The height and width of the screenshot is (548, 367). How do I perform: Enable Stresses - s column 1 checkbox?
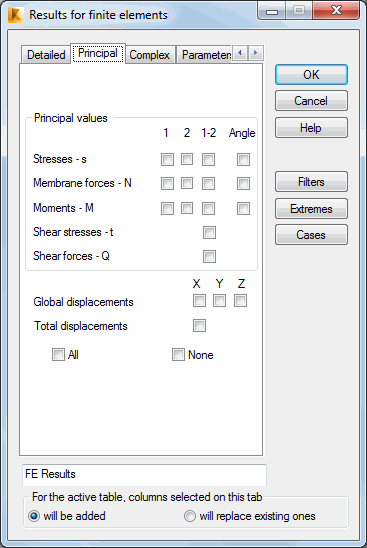(167, 159)
